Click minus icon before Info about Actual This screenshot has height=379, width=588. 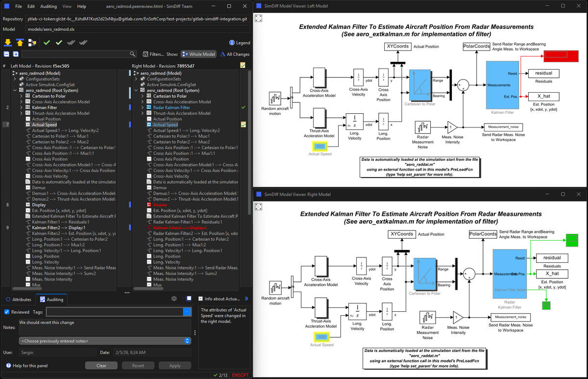(x=201, y=299)
